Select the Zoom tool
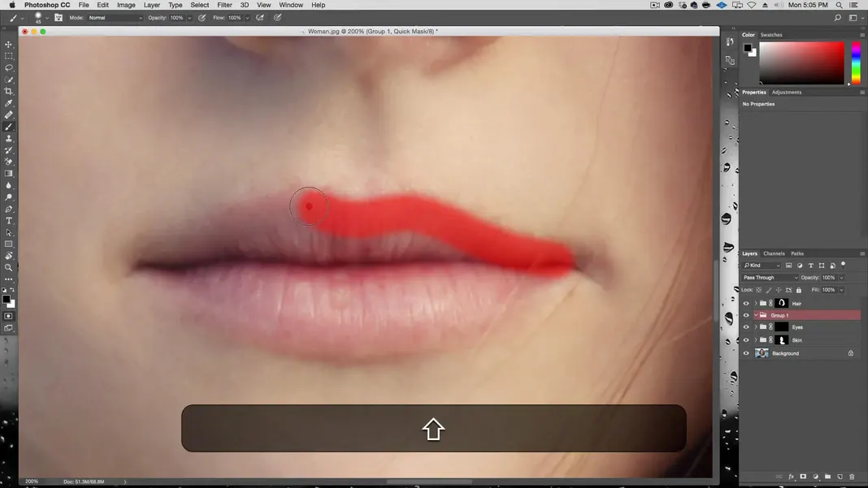 point(8,267)
